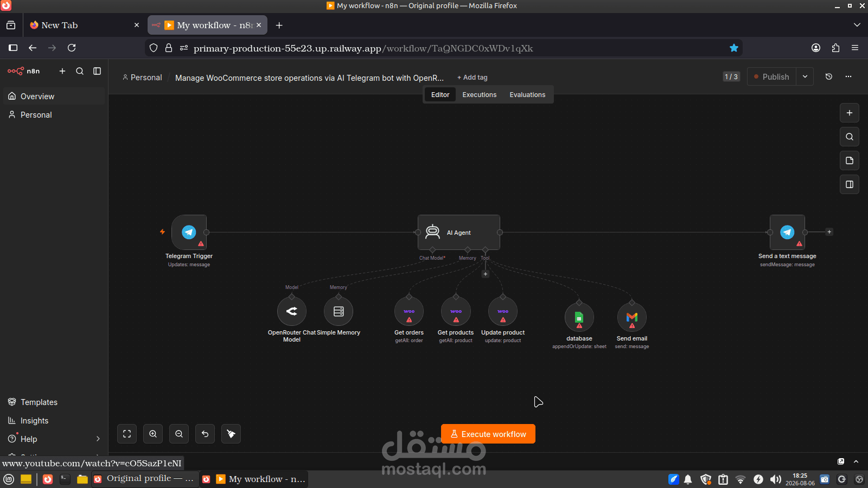868x488 pixels.
Task: Add a tool under the AI Agent
Action: [486, 274]
